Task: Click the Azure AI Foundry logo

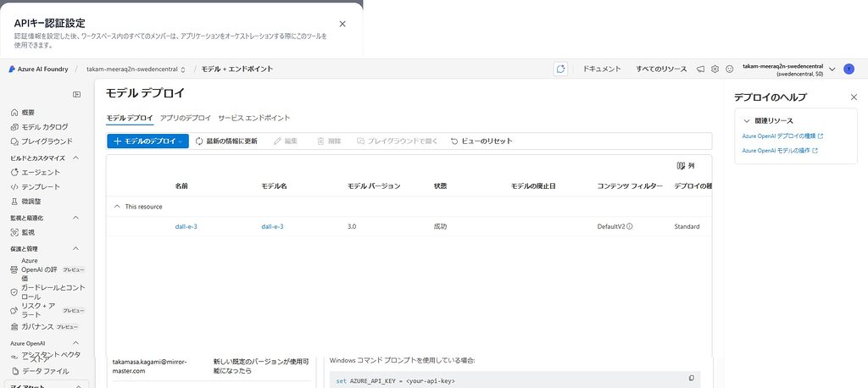Action: (x=37, y=69)
